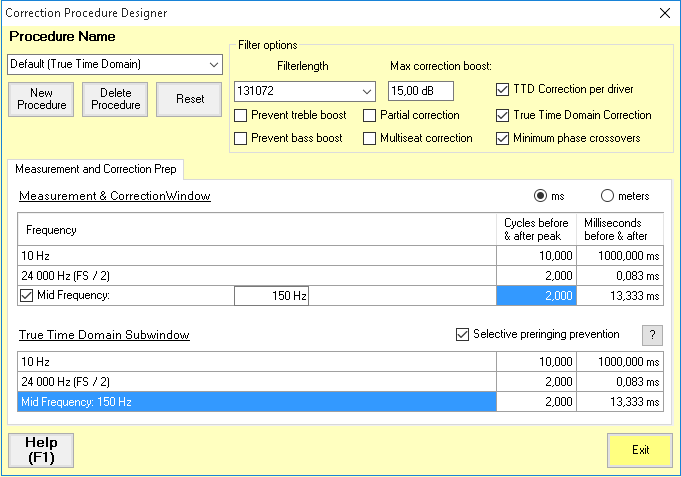The image size is (681, 477).
Task: Close the Correction Procedure Designer window
Action: pyautogui.click(x=664, y=13)
